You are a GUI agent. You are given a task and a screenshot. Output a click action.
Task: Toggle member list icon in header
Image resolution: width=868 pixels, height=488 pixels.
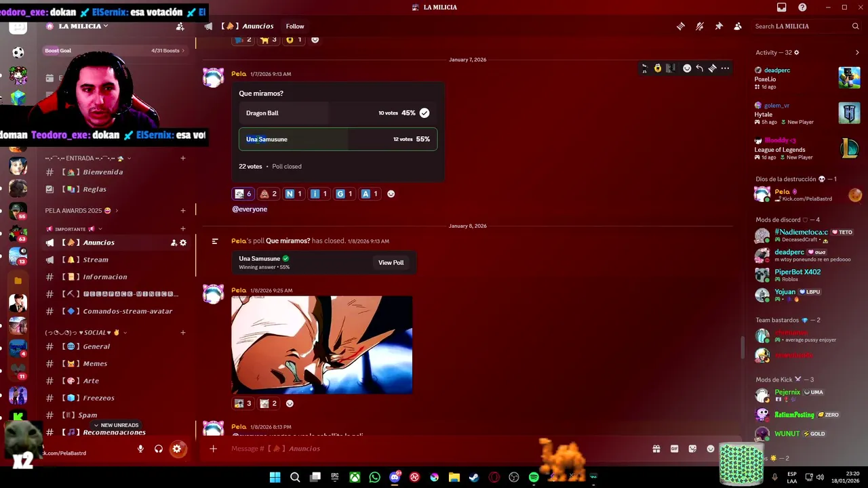click(738, 26)
